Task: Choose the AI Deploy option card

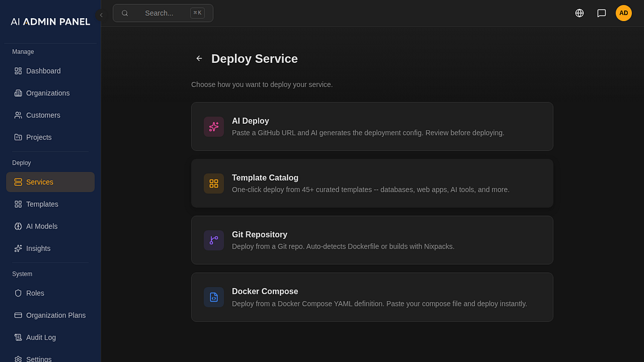Action: point(372,127)
